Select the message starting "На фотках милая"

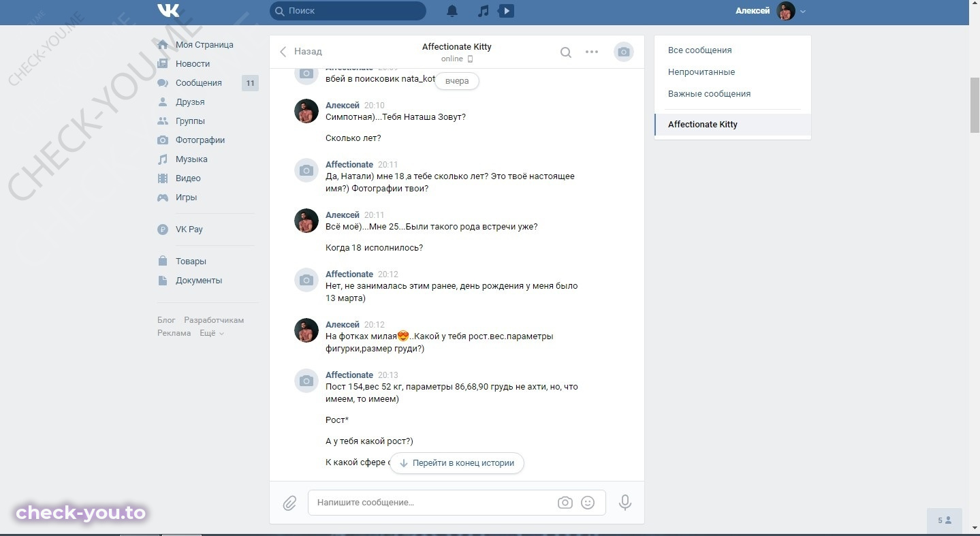[x=439, y=343]
